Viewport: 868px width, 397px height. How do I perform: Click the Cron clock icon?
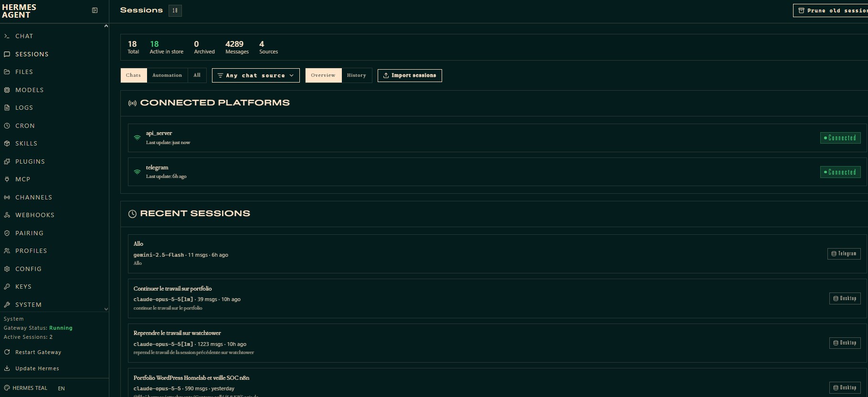7,126
